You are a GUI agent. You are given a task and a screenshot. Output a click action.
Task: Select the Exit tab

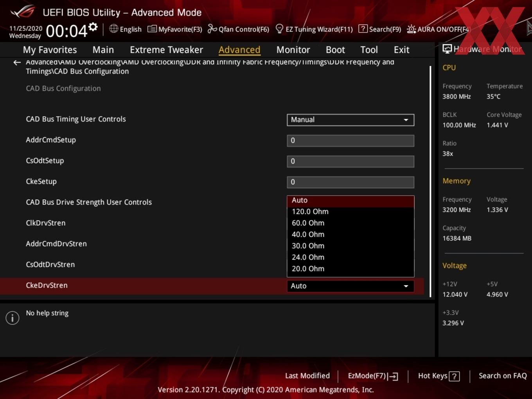pos(401,50)
